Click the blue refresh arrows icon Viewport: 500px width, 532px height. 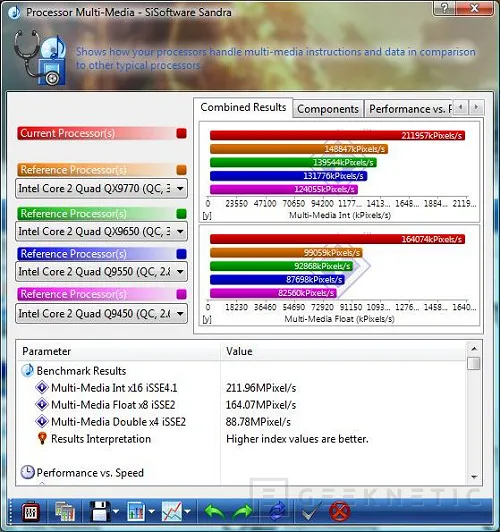point(277,512)
